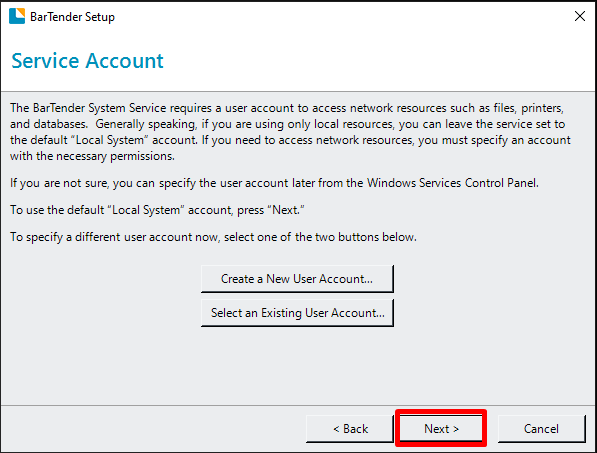597x453 pixels.
Task: Click the words necessary permissions in the first paragraph
Action: coord(115,156)
